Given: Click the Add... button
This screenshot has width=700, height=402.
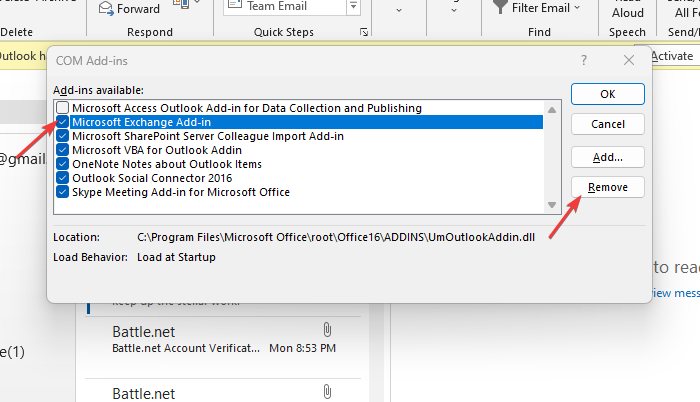Looking at the screenshot, I should point(608,157).
